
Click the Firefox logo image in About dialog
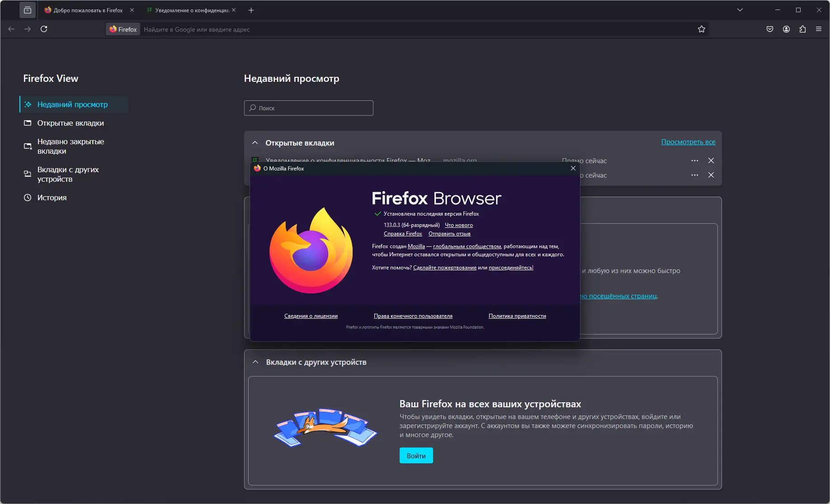tap(311, 250)
